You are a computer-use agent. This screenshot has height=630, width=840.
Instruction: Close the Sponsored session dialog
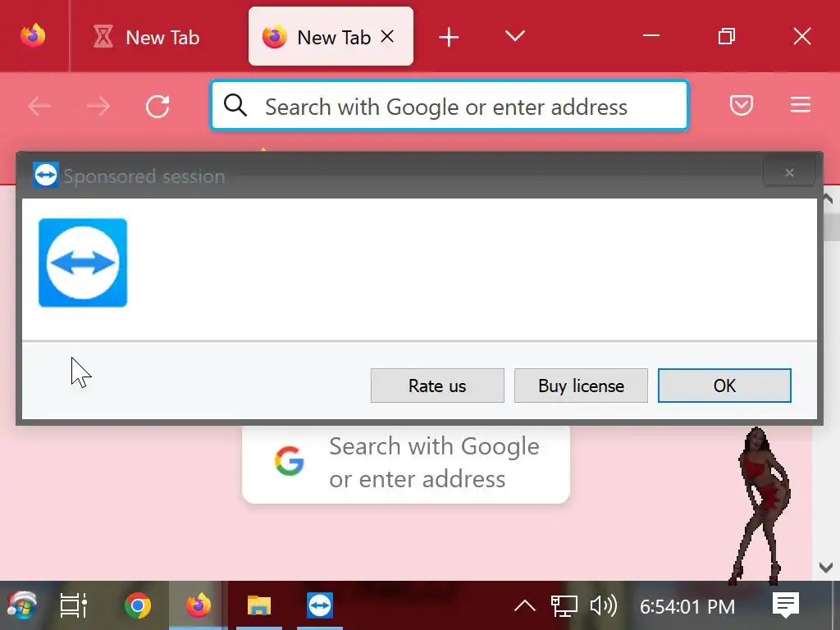pyautogui.click(x=789, y=172)
